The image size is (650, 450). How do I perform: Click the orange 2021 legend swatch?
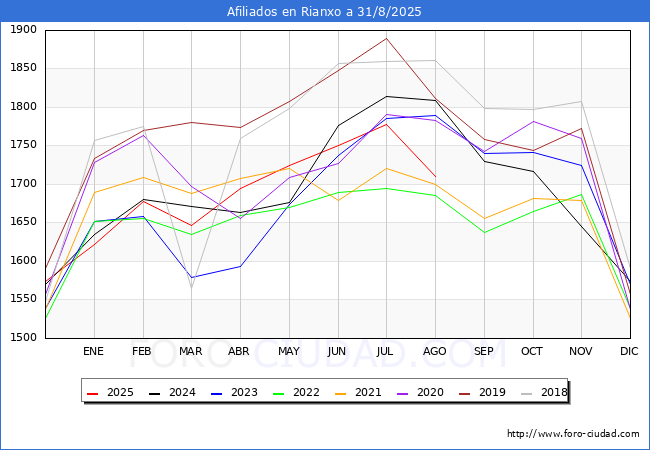(341, 393)
